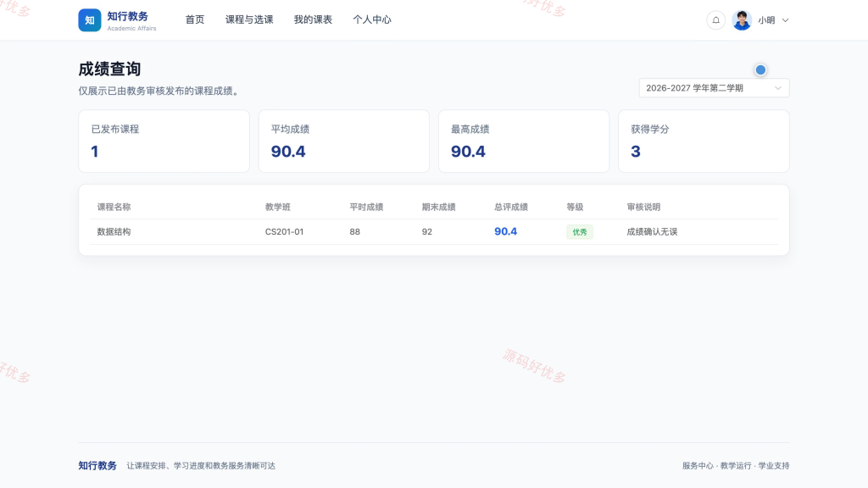Click the 知行教务 brand title
The width and height of the screenshot is (868, 488).
click(127, 17)
